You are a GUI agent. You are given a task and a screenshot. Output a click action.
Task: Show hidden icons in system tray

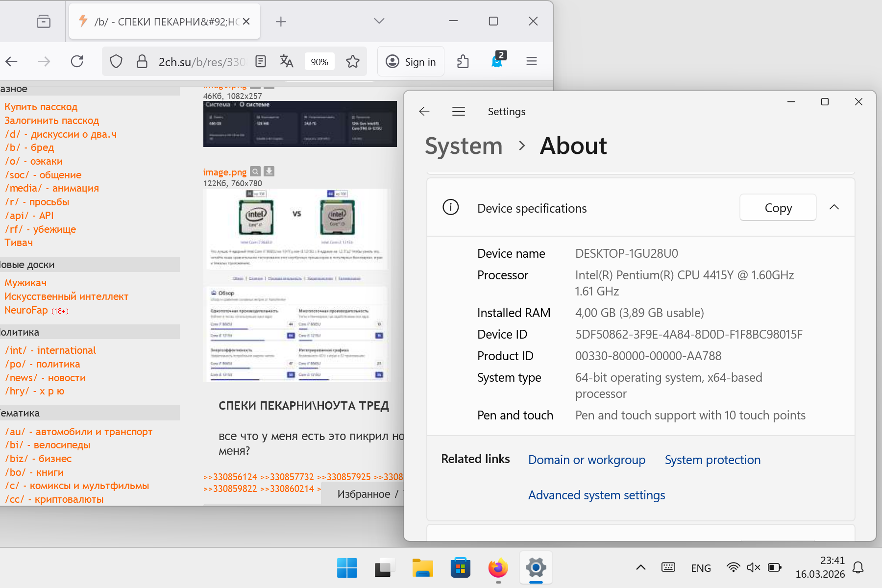tap(640, 567)
